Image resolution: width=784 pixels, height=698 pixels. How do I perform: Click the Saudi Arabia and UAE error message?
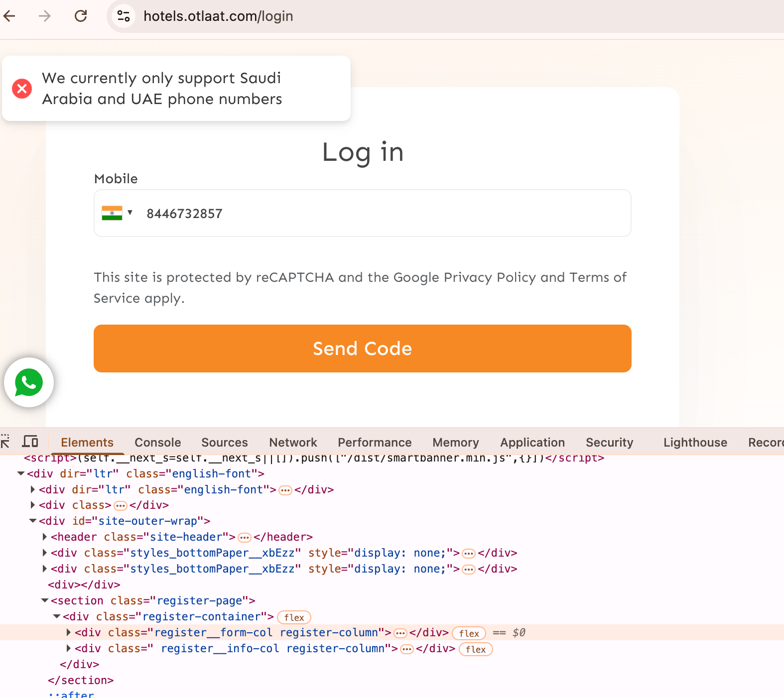162,89
